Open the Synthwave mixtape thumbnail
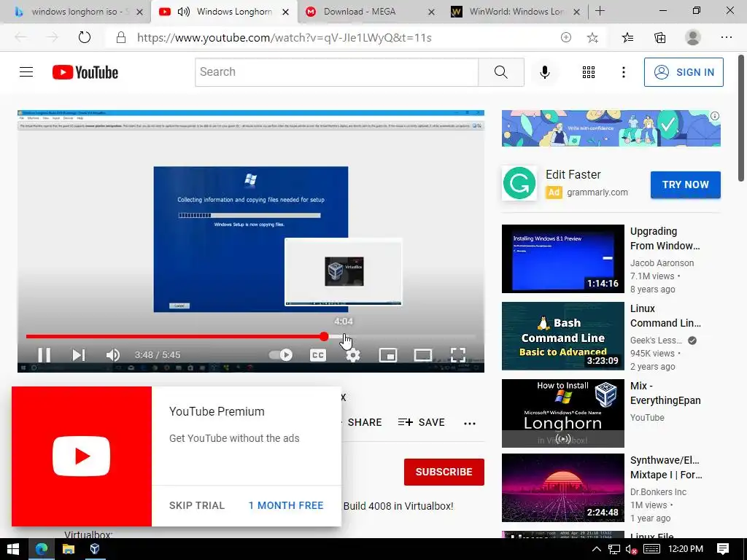Image resolution: width=747 pixels, height=560 pixels. (562, 488)
